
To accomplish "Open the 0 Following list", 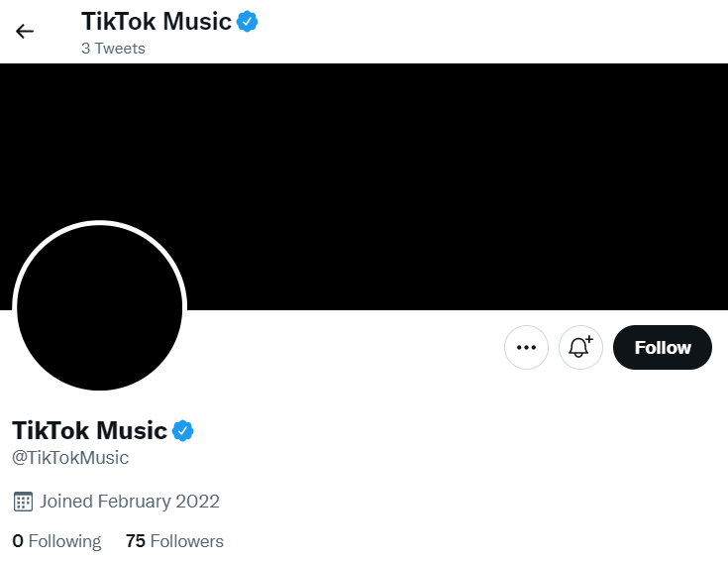I will click(x=56, y=541).
